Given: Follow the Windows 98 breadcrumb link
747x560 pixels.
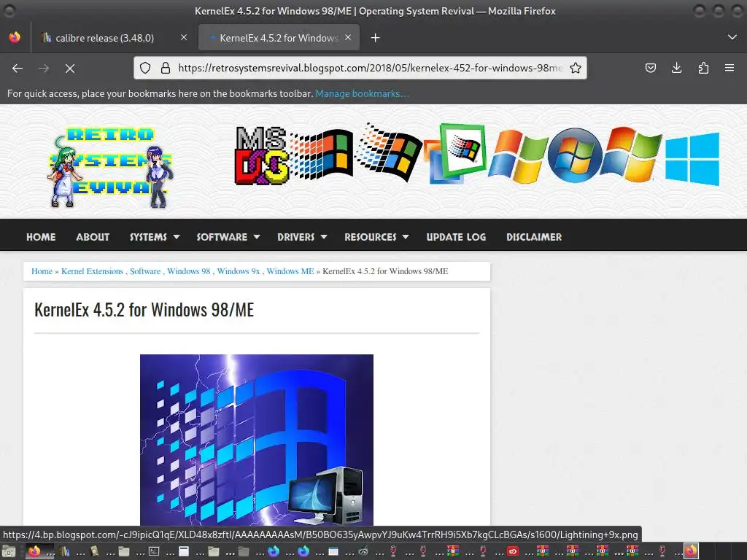Looking at the screenshot, I should click(x=189, y=271).
